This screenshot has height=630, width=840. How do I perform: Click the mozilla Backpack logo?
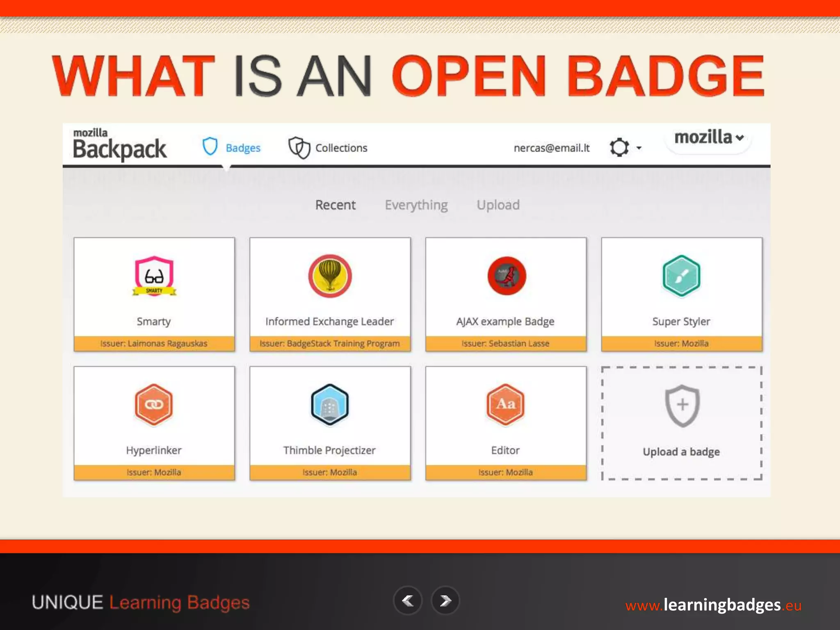point(119,144)
